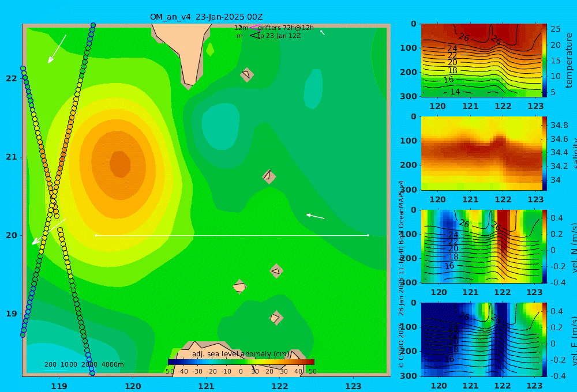Screen dimensions: 577x392
Task: Click the blue-green cold patch near 21.3N 121.2E
Action: click(220, 126)
